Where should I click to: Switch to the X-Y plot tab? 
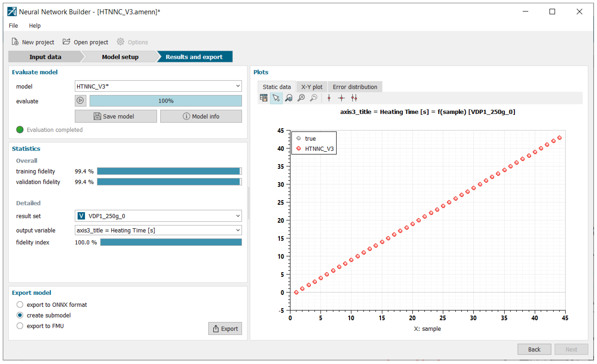(312, 87)
